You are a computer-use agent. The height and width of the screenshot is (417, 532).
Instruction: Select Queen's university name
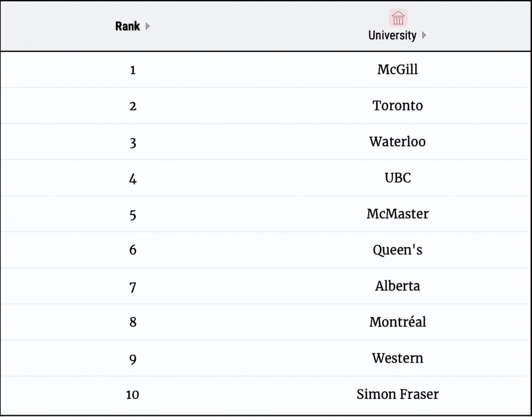(x=397, y=250)
